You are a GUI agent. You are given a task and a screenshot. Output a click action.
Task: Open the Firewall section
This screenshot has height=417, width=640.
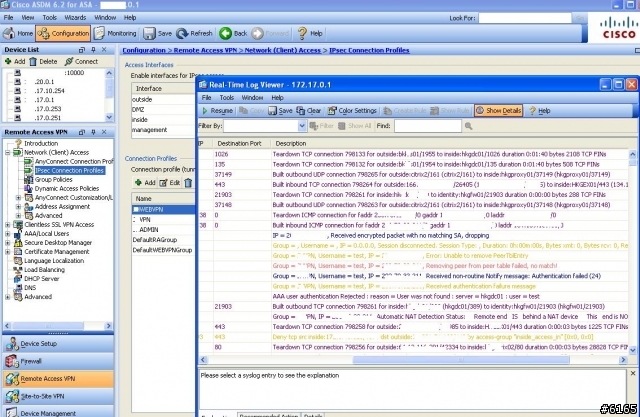click(58, 362)
